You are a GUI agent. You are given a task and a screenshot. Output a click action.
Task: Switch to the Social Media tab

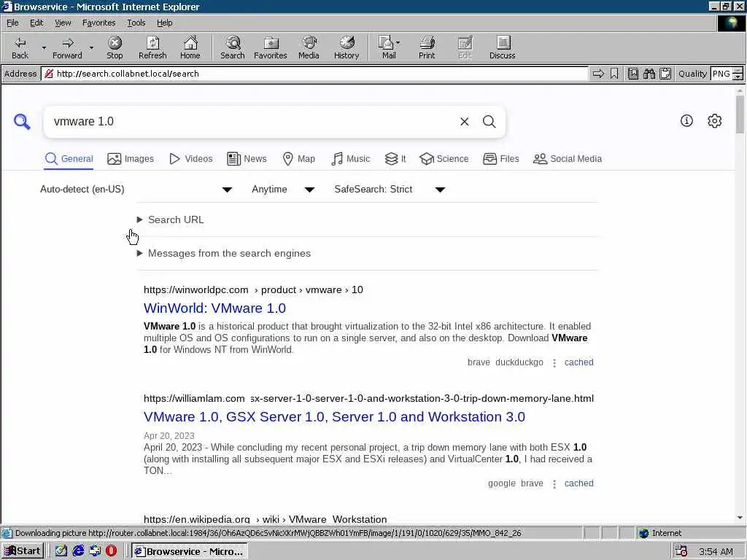pos(568,158)
